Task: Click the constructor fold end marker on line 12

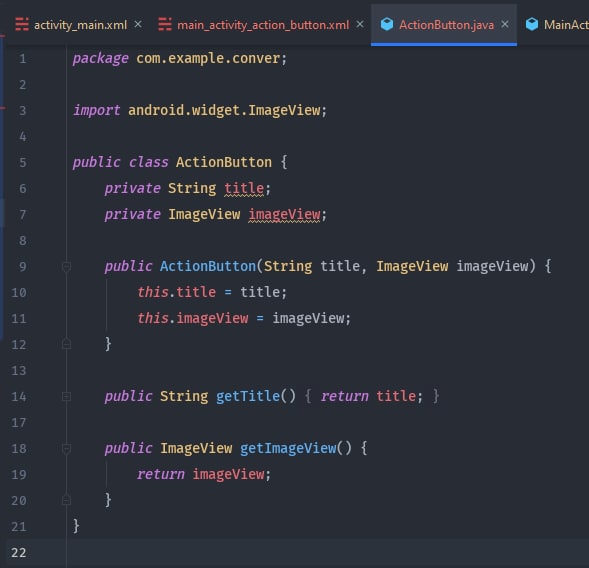Action: [x=66, y=344]
